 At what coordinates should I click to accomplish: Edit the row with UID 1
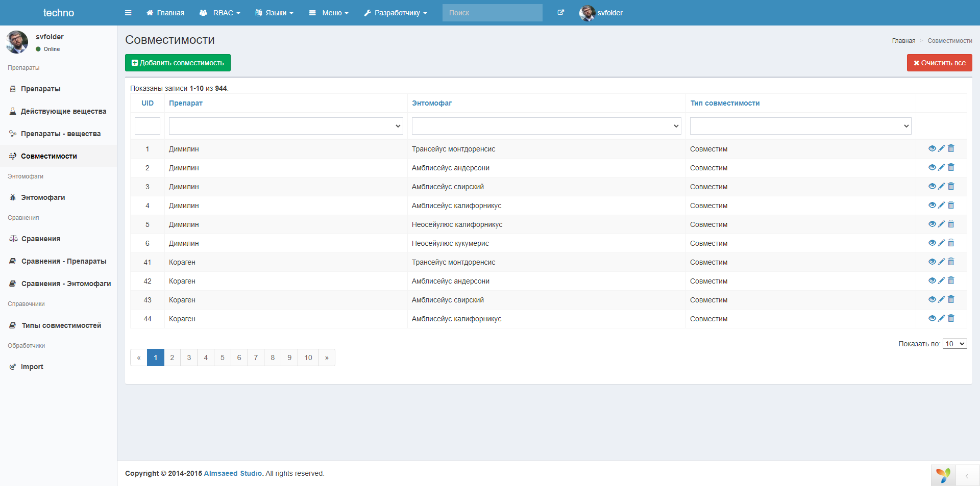pyautogui.click(x=941, y=148)
